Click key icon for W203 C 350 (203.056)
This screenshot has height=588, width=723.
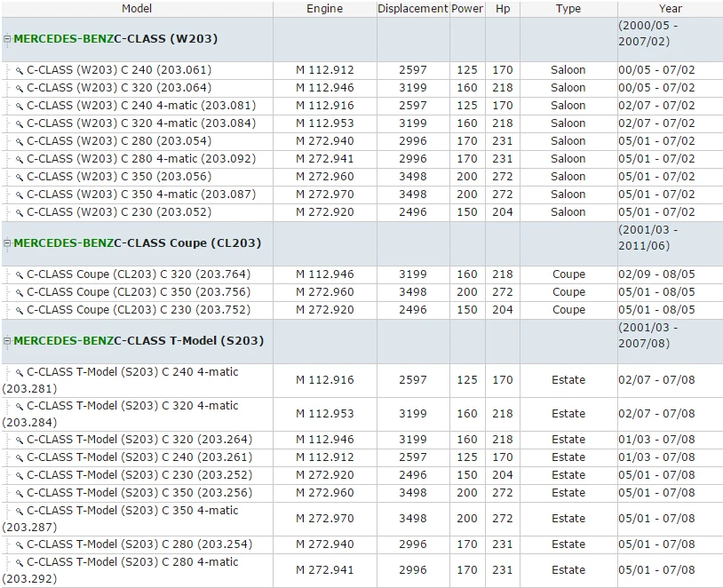click(20, 177)
